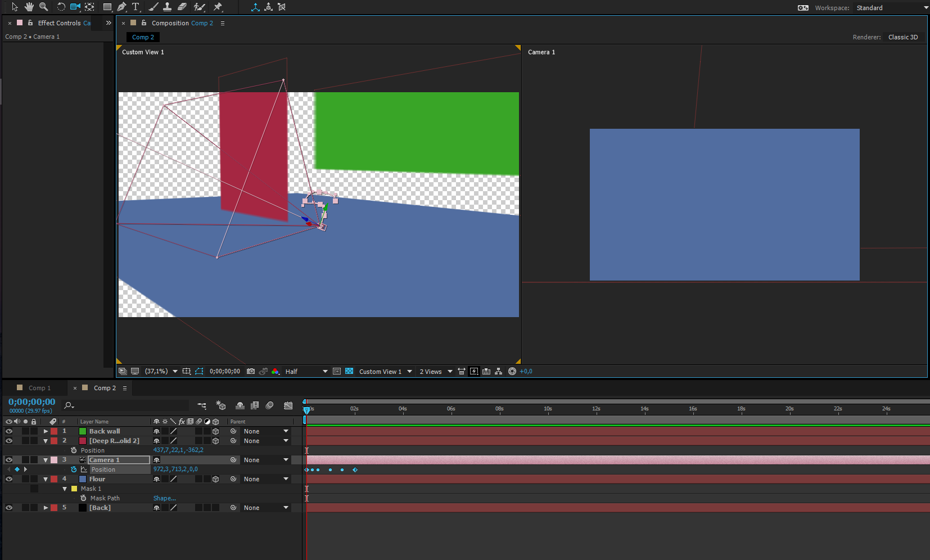Select the Zoom magnifier tool

tap(43, 7)
